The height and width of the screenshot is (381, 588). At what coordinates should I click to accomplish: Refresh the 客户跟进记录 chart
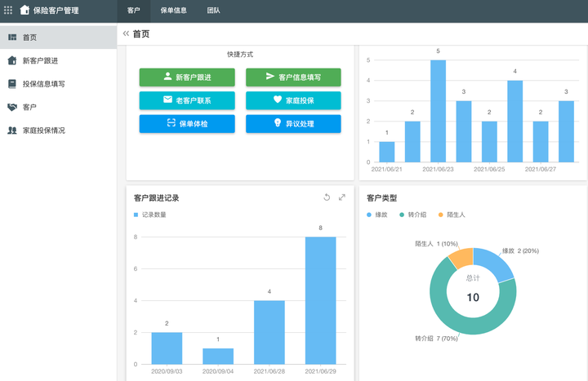click(x=327, y=197)
